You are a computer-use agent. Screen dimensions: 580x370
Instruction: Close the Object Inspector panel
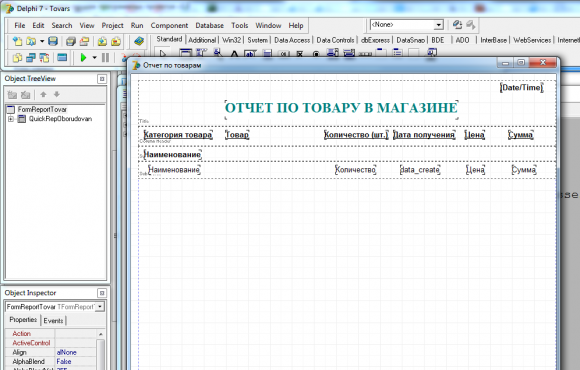[x=102, y=293]
